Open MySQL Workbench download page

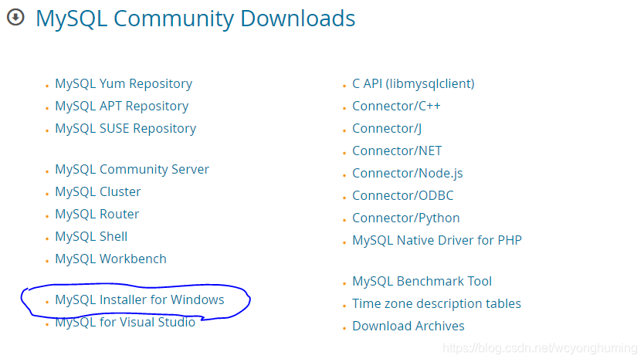[110, 259]
